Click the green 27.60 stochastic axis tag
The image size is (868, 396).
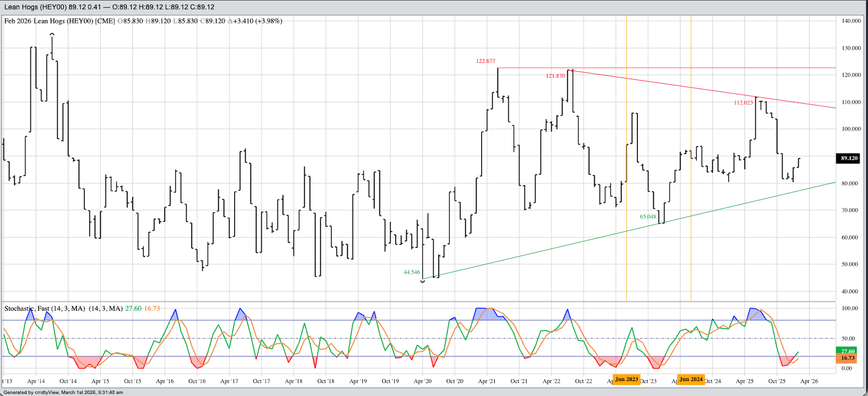(x=848, y=351)
